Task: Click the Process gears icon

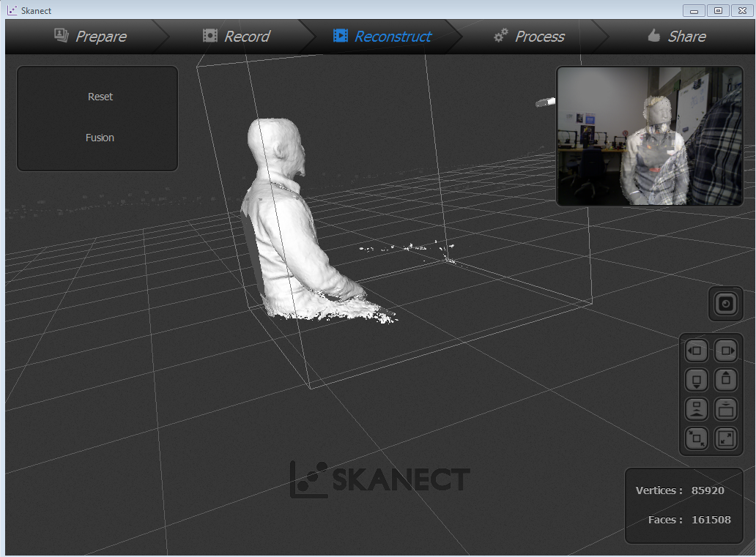Action: click(501, 35)
